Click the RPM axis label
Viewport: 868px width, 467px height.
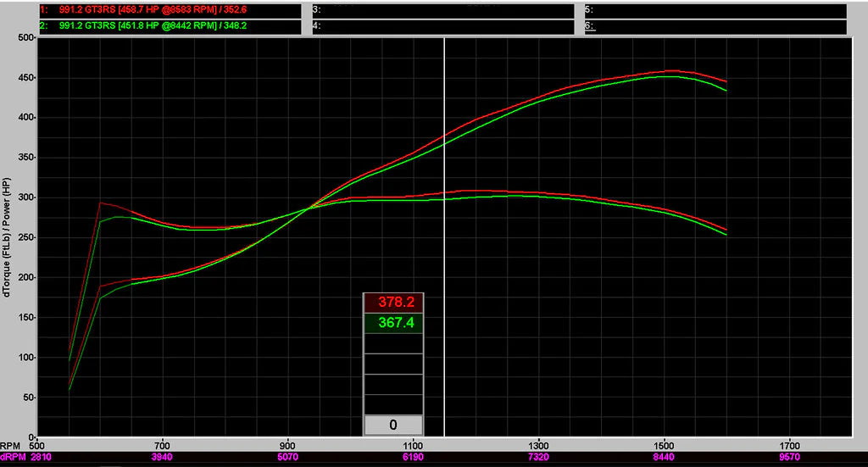point(10,444)
